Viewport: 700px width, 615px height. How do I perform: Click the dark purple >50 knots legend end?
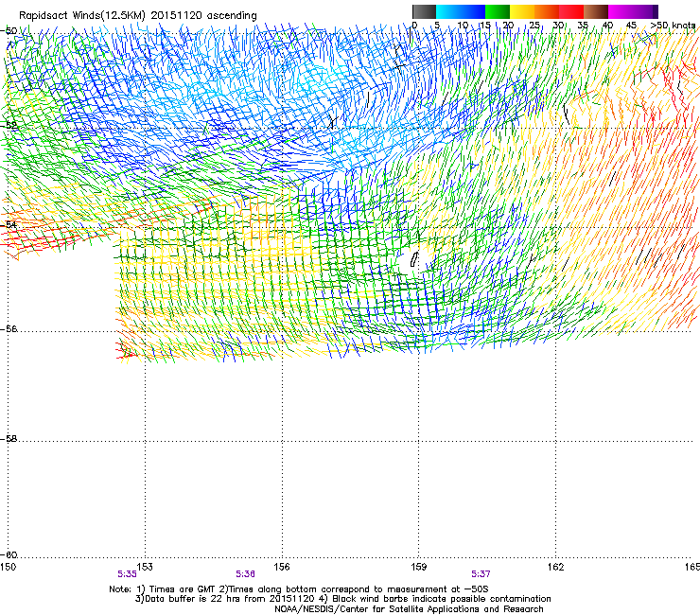[656, 11]
